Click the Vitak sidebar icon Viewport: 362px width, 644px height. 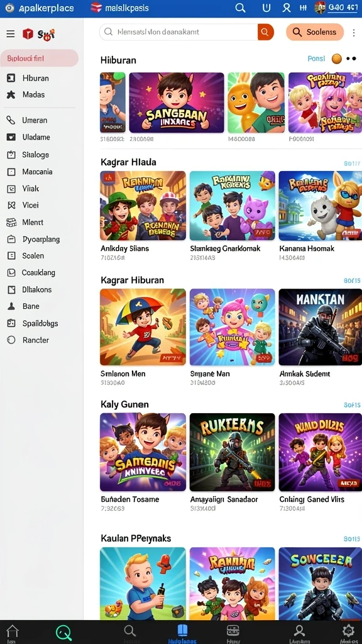pyautogui.click(x=11, y=189)
